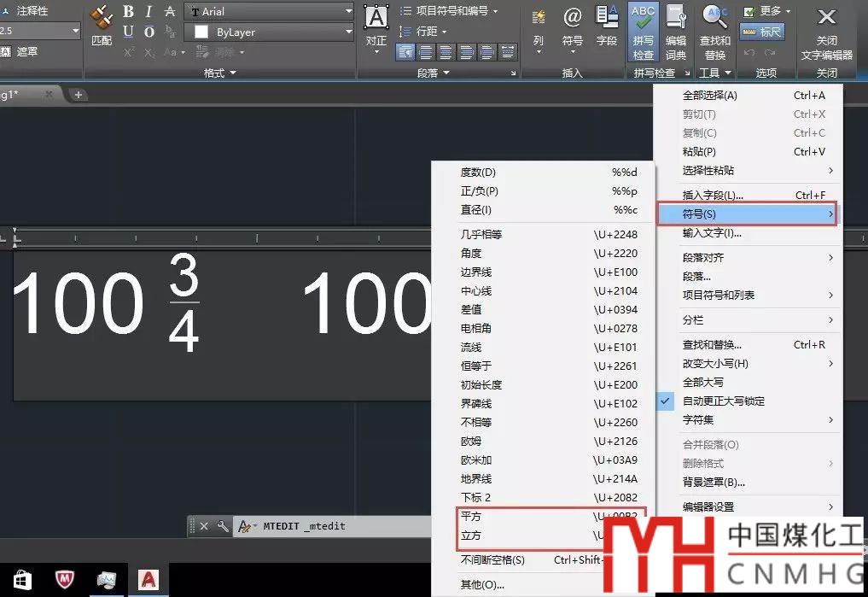Open the Symbol @ insert button

572,24
